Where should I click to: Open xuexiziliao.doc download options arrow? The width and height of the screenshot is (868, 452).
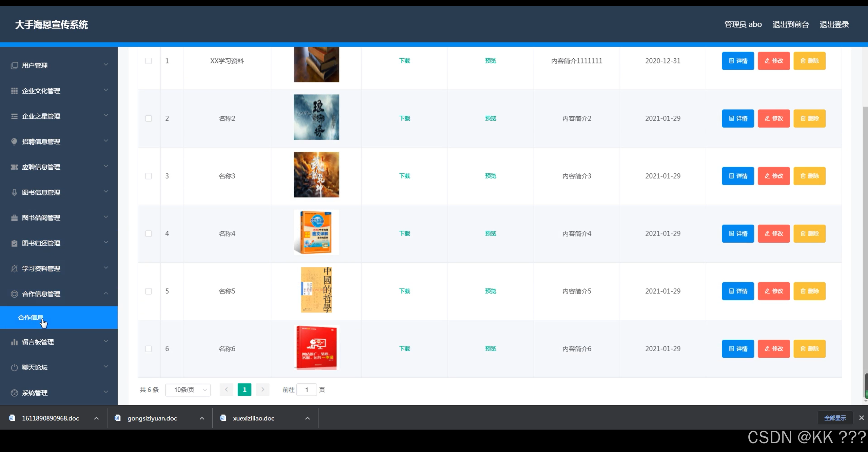point(308,418)
